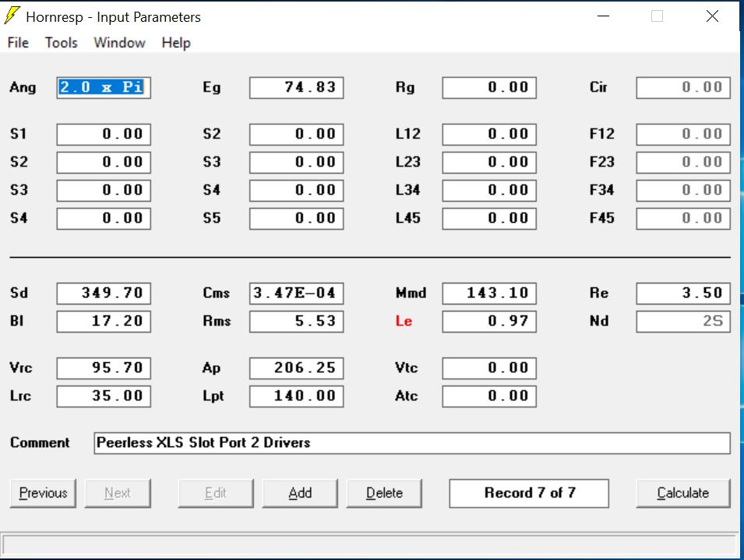
Task: Go to the Previous record
Action: (43, 493)
